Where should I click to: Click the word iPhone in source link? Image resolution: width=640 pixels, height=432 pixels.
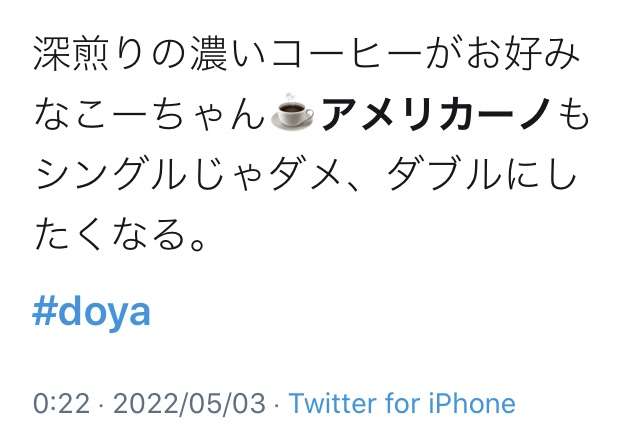pos(472,403)
